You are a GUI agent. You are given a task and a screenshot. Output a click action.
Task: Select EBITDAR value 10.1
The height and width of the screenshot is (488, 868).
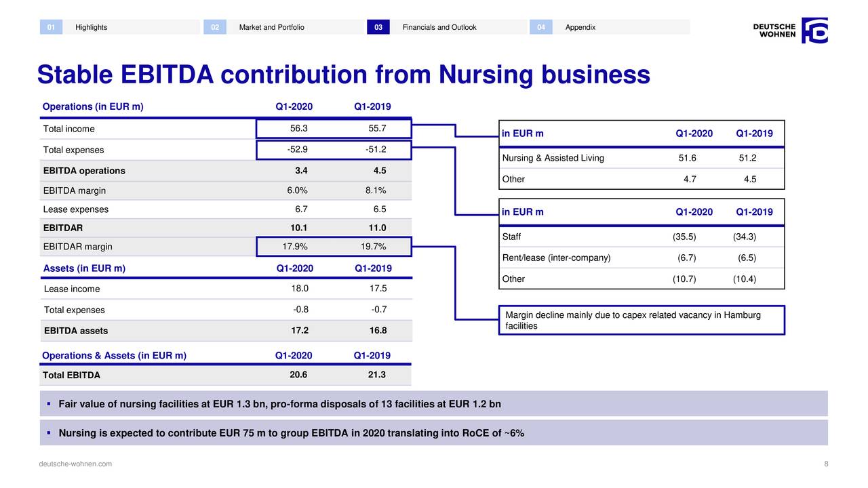point(299,228)
